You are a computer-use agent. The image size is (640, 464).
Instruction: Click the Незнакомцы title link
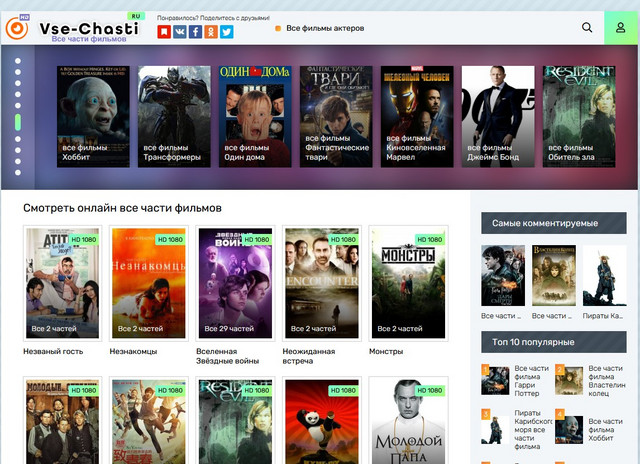pyautogui.click(x=133, y=351)
